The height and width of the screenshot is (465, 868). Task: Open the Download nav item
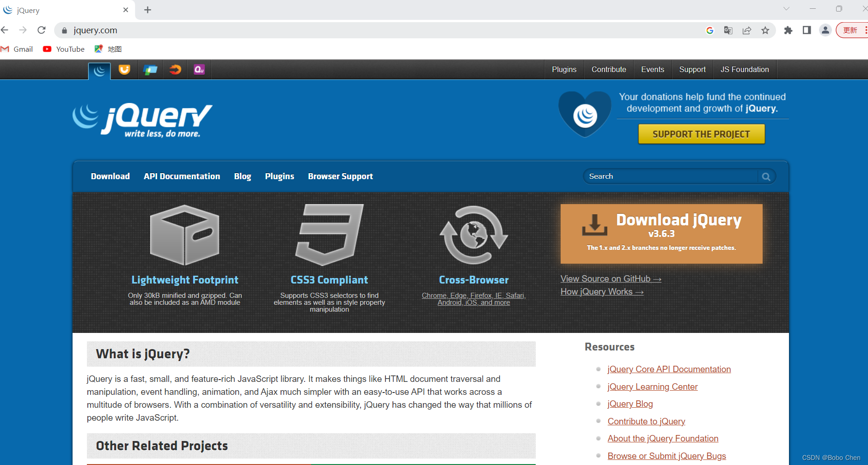[110, 176]
